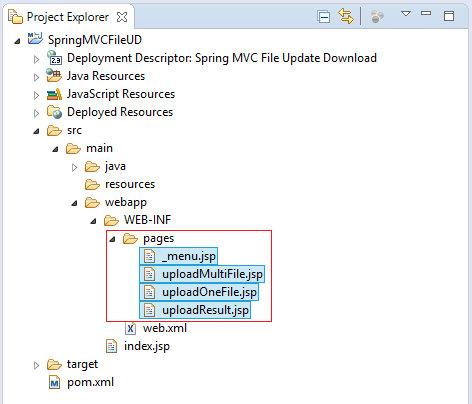This screenshot has height=404, width=472.
Task: Select the Project Explorer tab
Action: [x=68, y=17]
